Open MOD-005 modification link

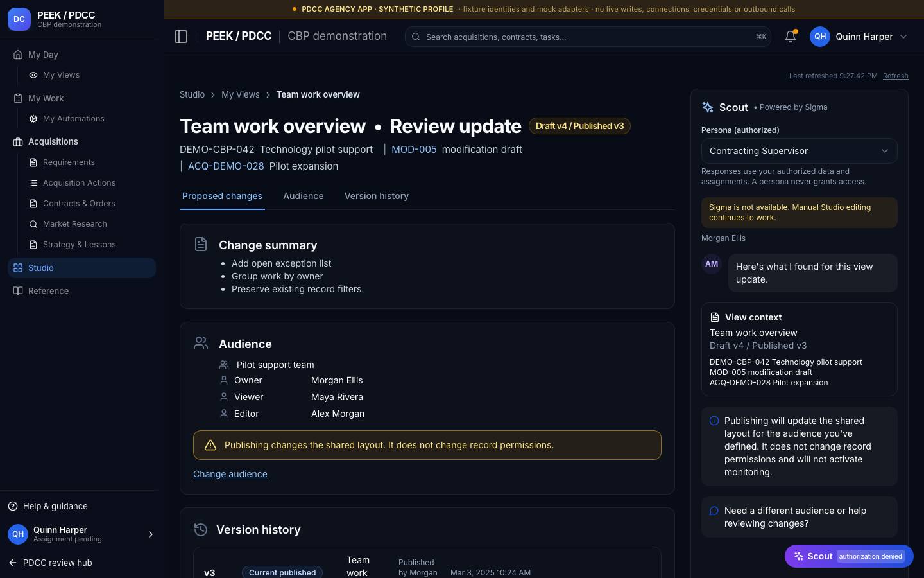point(414,149)
